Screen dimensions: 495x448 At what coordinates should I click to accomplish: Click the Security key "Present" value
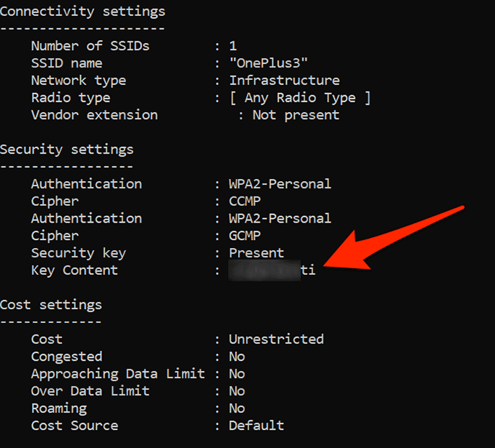tap(256, 253)
